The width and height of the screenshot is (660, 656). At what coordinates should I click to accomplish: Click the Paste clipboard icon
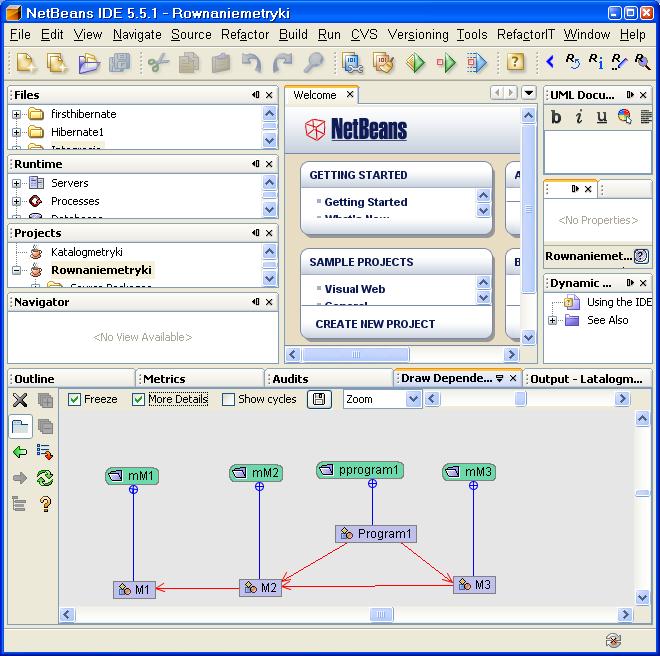pyautogui.click(x=221, y=63)
